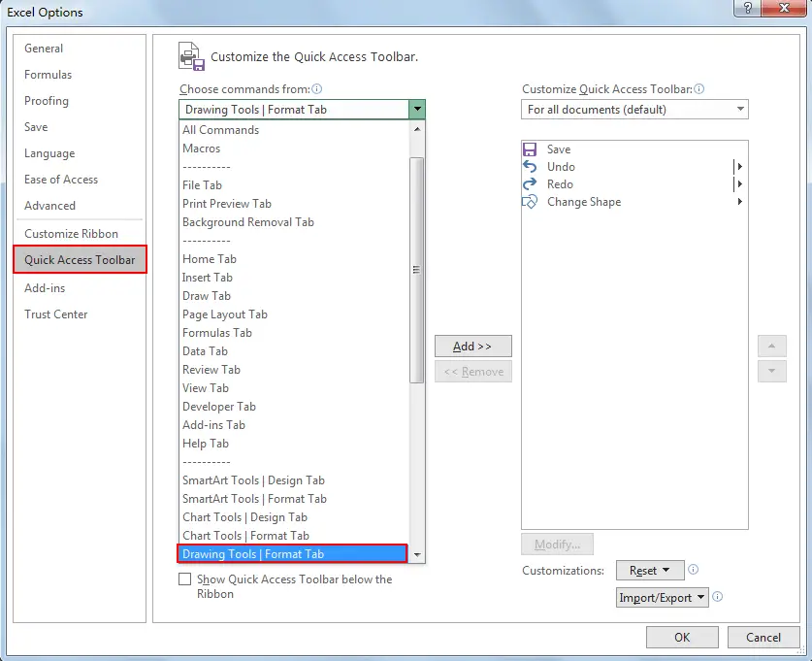Viewport: 812px width, 661px height.
Task: Click the Quick Access Toolbar header icon
Action: [x=191, y=56]
